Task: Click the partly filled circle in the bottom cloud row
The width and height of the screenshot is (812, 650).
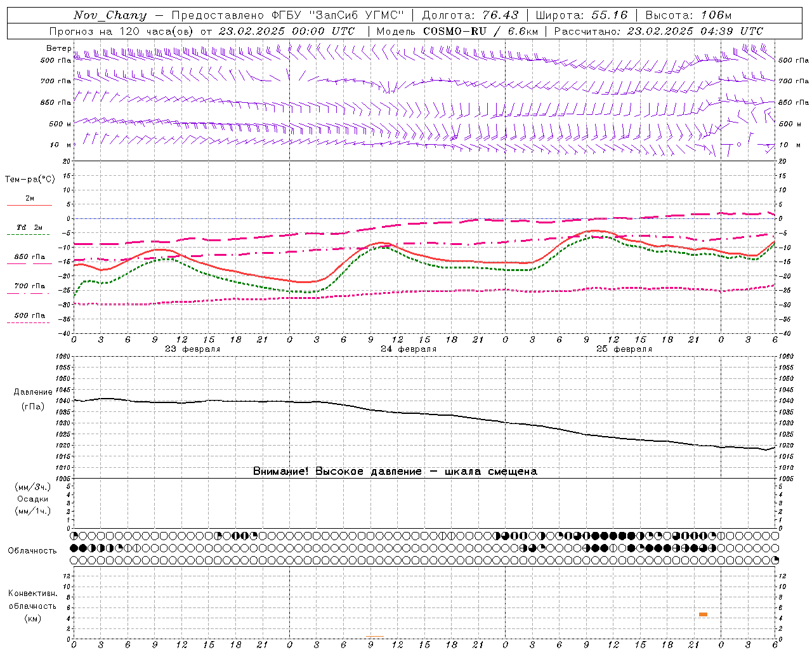Action: coord(775,560)
